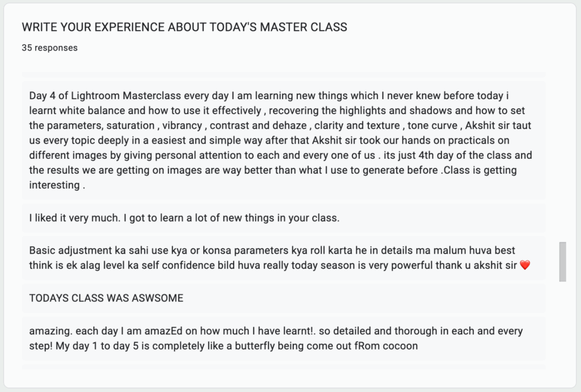581x392 pixels.
Task: Click the red heart emoji in response
Action: 525,265
